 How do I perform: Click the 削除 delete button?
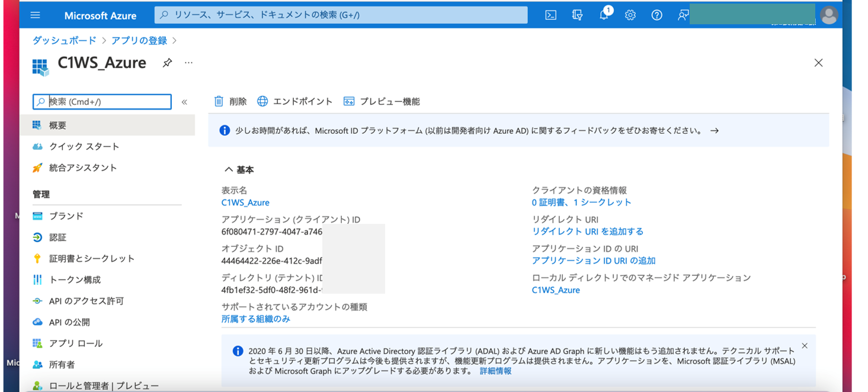click(x=230, y=101)
